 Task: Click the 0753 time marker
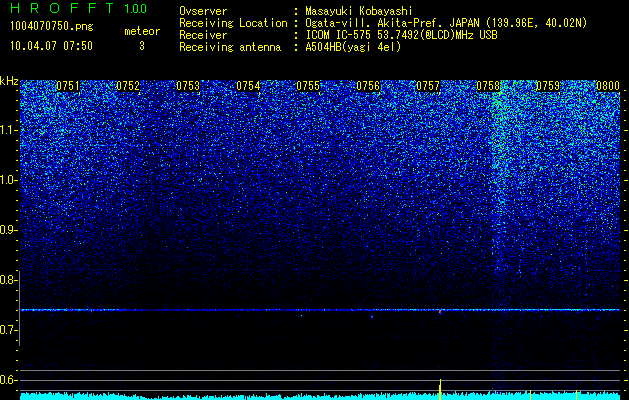point(188,86)
